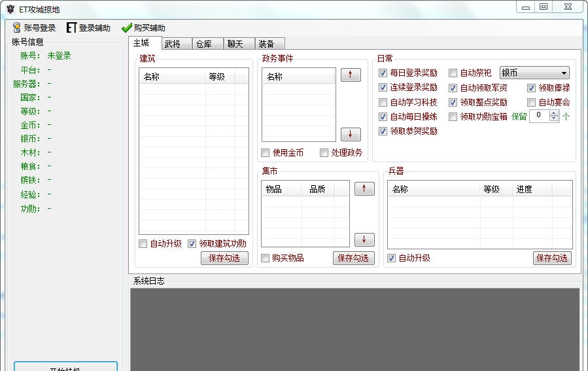
Task: Decrease the 保留 count with down spinner
Action: click(x=554, y=119)
